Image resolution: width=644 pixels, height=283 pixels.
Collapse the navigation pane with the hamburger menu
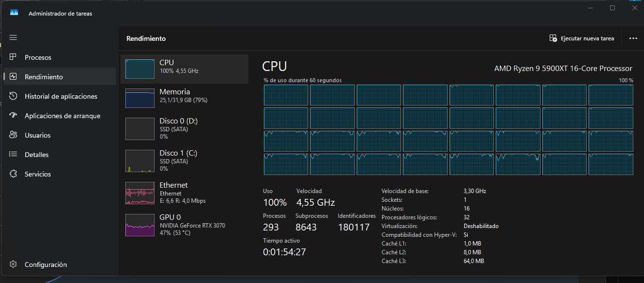click(x=13, y=37)
